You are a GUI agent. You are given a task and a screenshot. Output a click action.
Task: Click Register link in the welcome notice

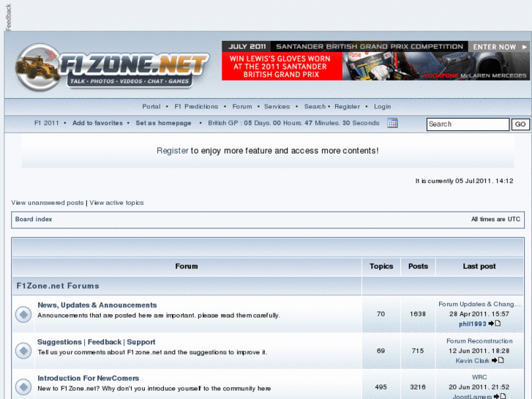[x=173, y=150]
